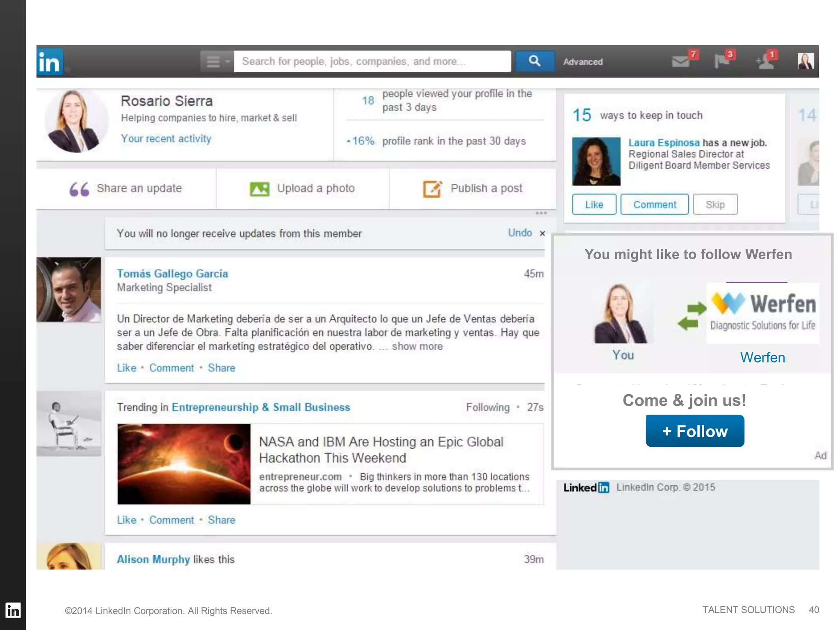Comment on Laura Espinosa's new job
840x630 pixels.
coord(655,204)
